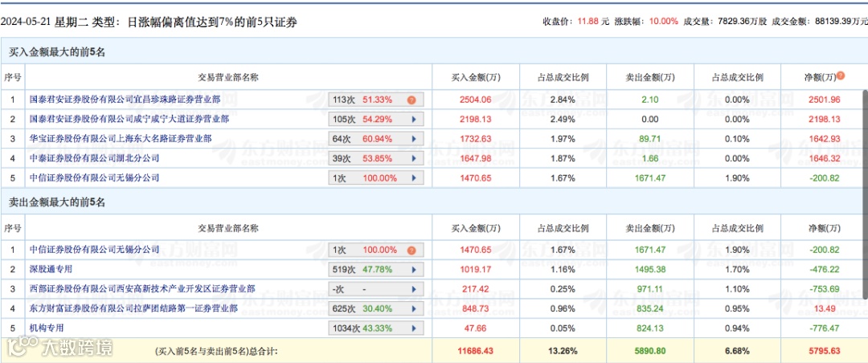Click net amount 1642.93
Viewport: 868px width, 363px height.
tap(825, 139)
